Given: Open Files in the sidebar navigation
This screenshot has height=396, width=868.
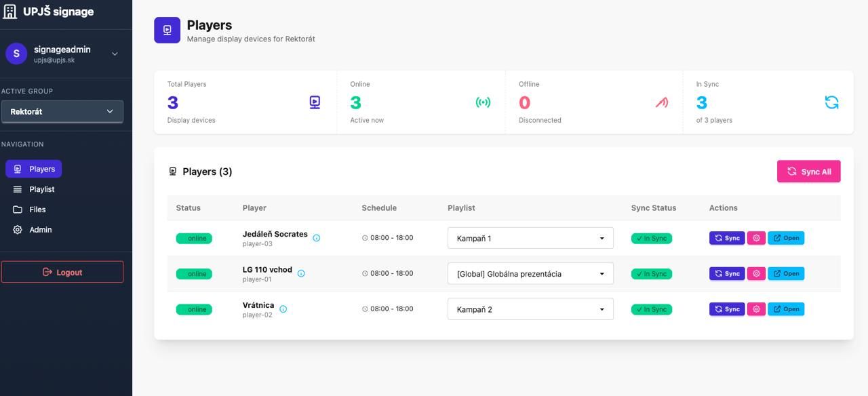Looking at the screenshot, I should pyautogui.click(x=37, y=210).
